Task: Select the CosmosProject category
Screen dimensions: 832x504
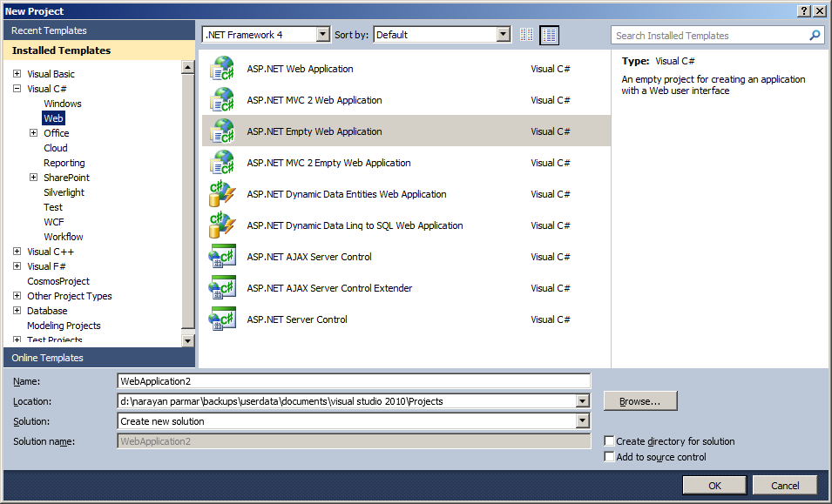Action: tap(58, 281)
